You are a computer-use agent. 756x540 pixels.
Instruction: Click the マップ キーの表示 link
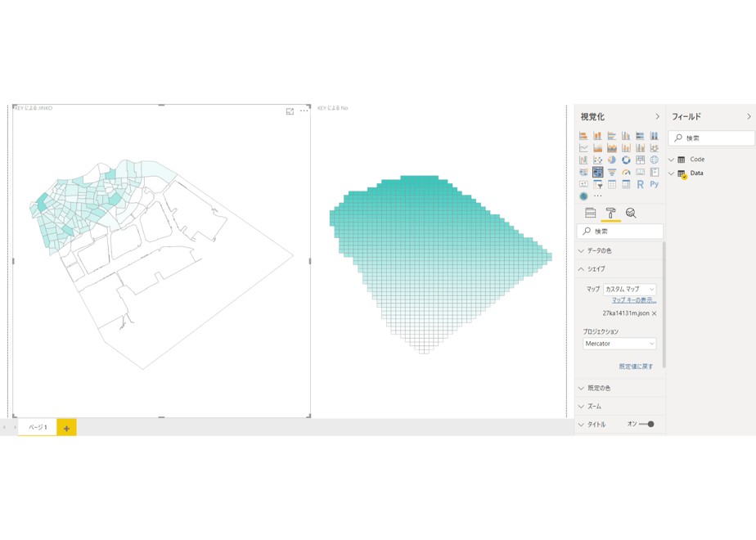[x=634, y=300]
